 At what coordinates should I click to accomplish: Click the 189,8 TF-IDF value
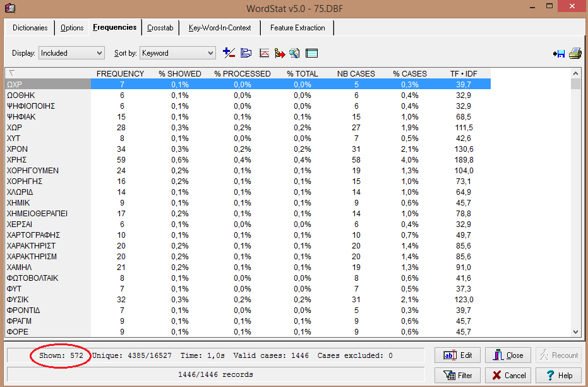coord(464,159)
